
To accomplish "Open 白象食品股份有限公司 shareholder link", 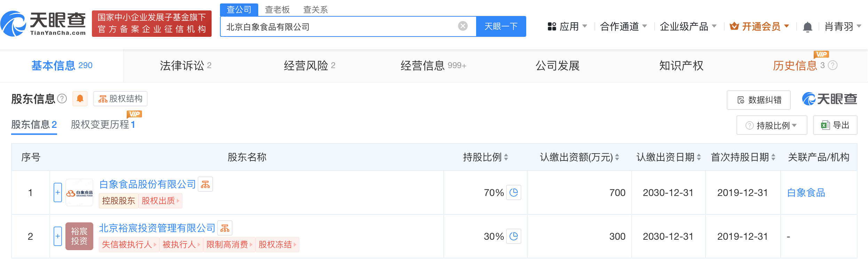I will [148, 184].
